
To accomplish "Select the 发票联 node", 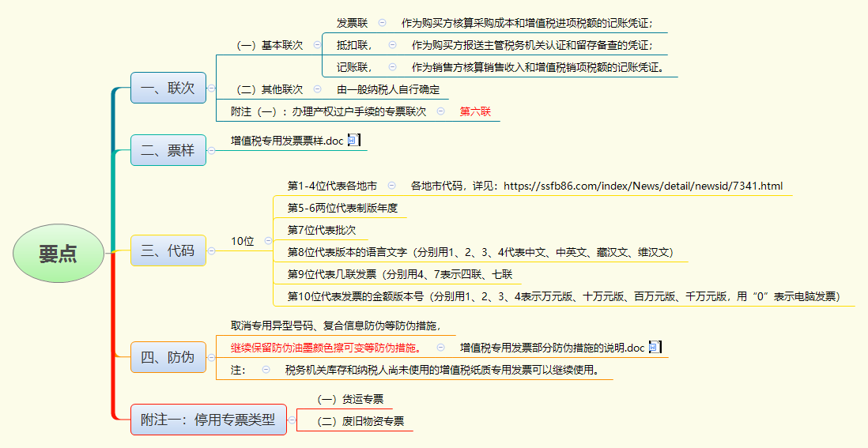I will 352,23.
